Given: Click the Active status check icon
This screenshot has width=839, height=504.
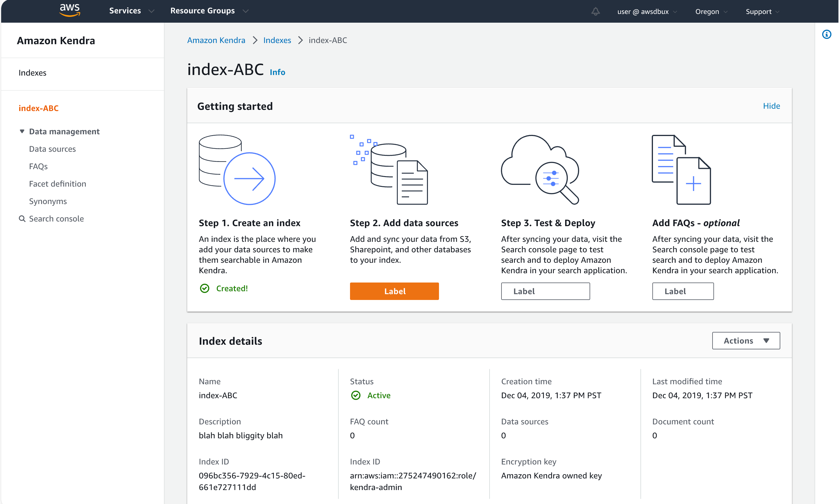Looking at the screenshot, I should pos(356,395).
